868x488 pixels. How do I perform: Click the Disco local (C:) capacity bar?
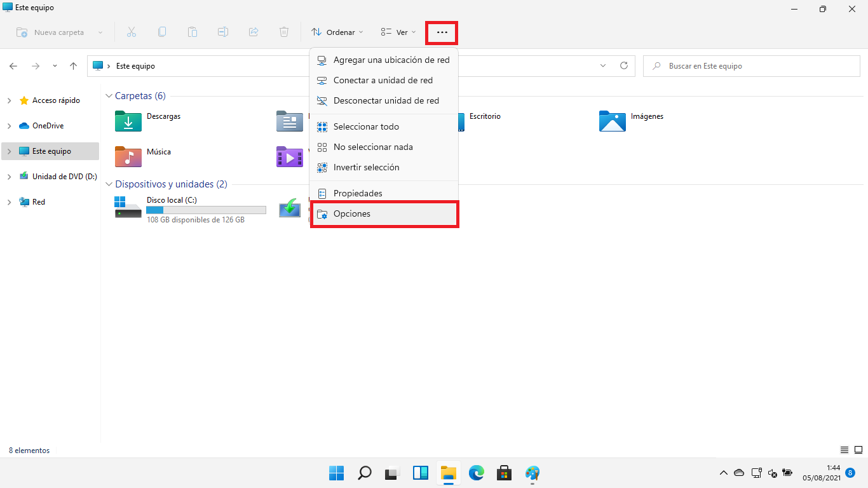205,209
